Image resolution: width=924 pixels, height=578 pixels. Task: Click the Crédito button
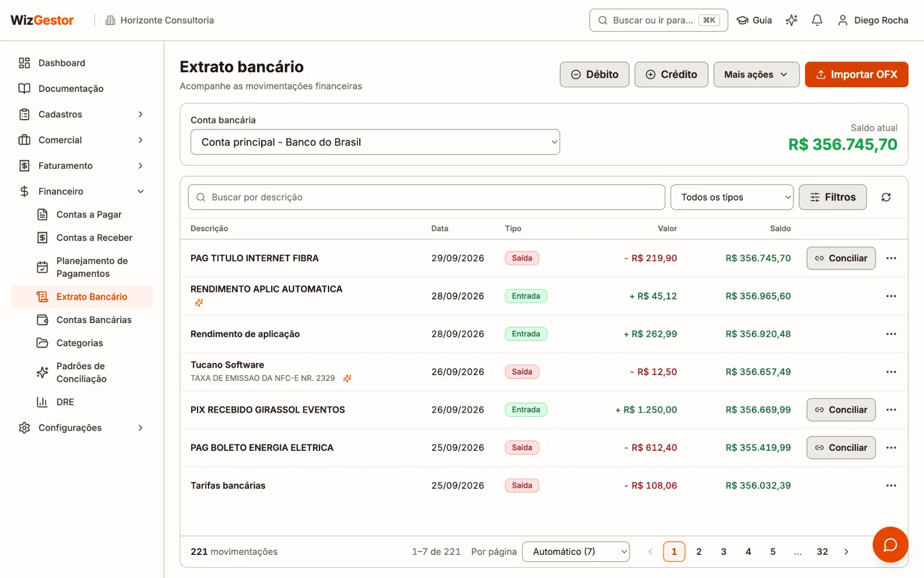click(x=671, y=75)
